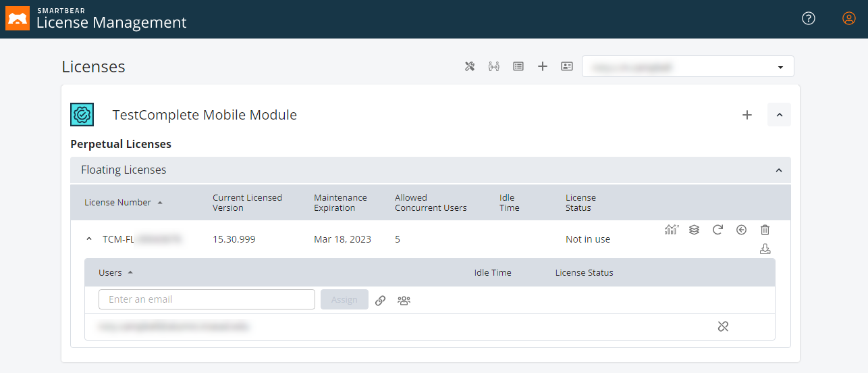Open the user account profile icon
This screenshot has width=868, height=373.
click(x=849, y=18)
